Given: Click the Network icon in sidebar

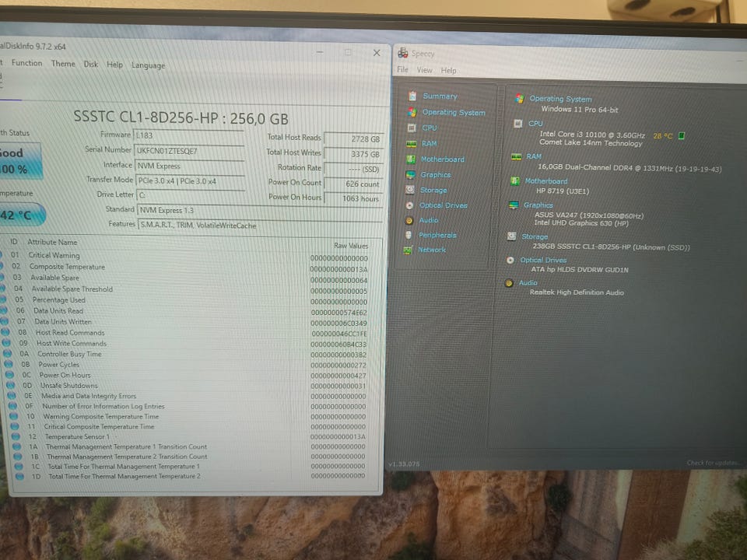Looking at the screenshot, I should 408,250.
